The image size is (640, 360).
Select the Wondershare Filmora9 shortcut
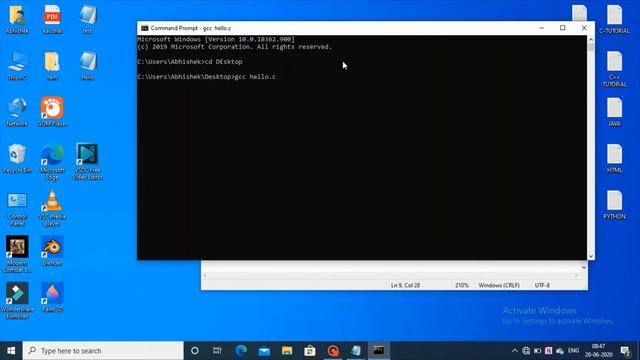point(17,301)
